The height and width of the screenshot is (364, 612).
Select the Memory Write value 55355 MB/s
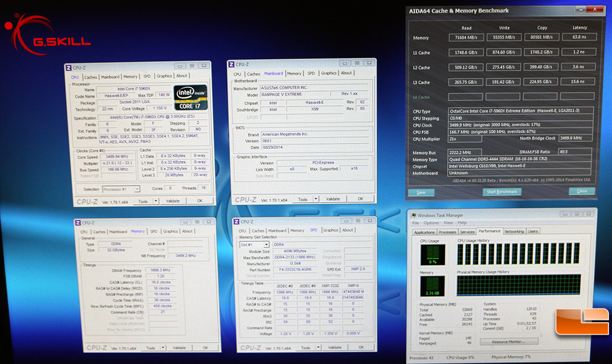(503, 38)
